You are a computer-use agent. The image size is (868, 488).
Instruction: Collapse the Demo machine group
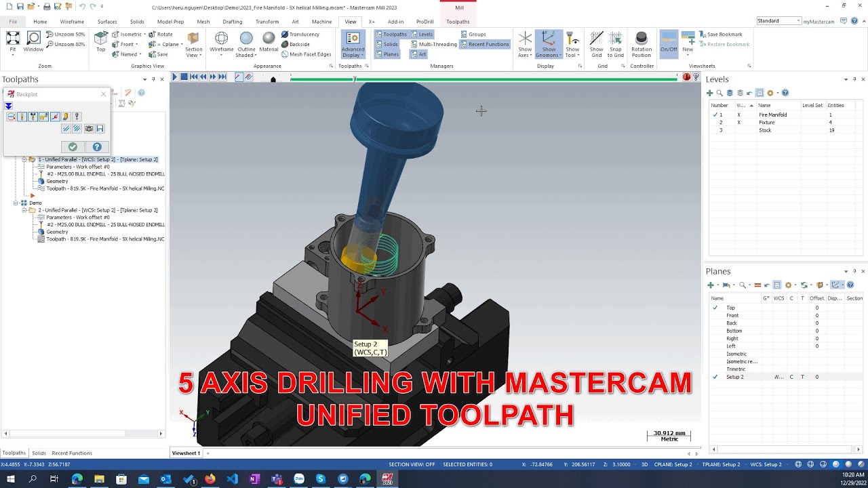coord(16,203)
